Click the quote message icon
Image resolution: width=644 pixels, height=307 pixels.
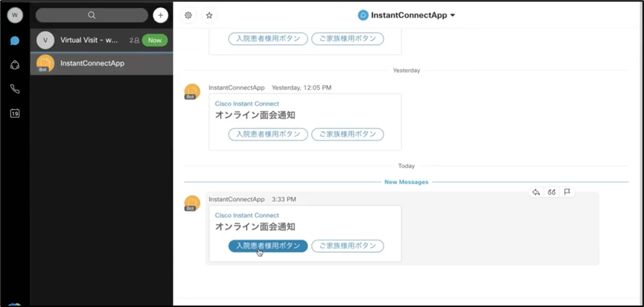click(551, 192)
